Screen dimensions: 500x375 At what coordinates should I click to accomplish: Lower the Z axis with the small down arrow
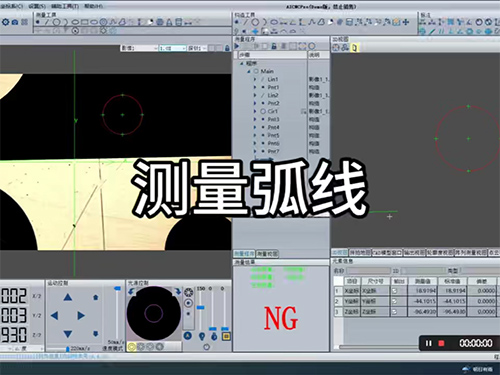pos(96,334)
